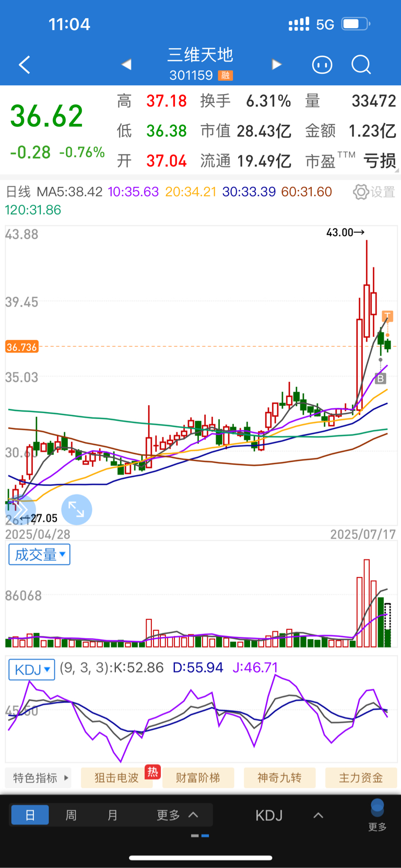Go to next stock with right triangle
The width and height of the screenshot is (401, 868).
click(x=277, y=64)
